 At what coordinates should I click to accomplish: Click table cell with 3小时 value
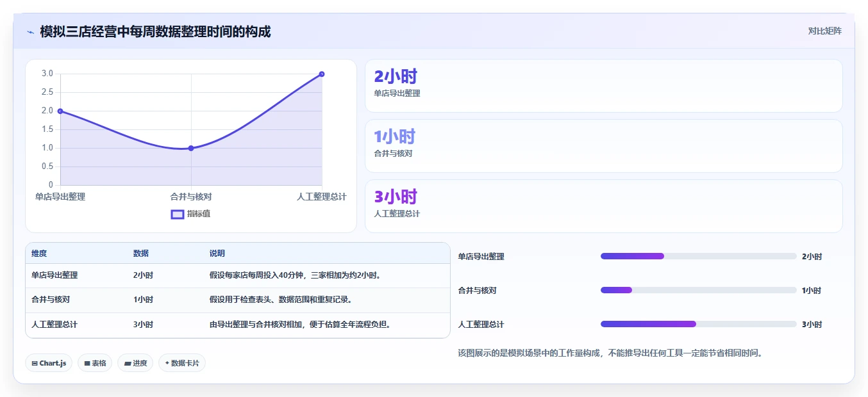click(143, 325)
